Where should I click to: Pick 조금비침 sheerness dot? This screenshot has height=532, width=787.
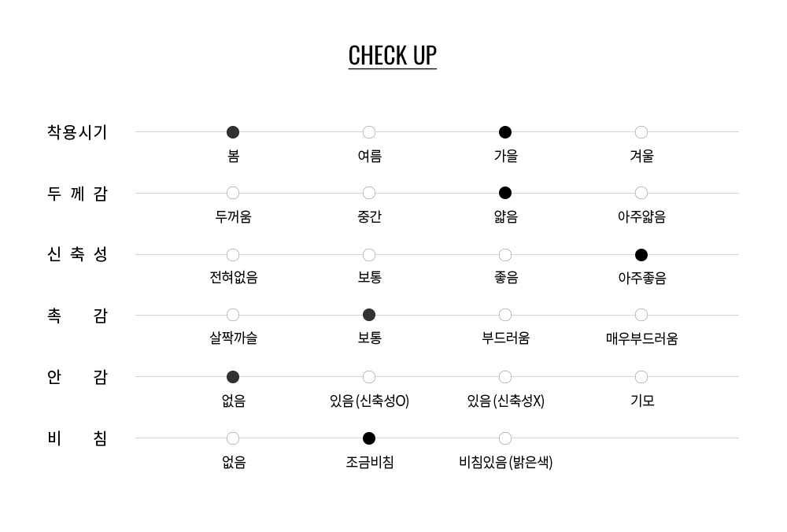pyautogui.click(x=369, y=438)
